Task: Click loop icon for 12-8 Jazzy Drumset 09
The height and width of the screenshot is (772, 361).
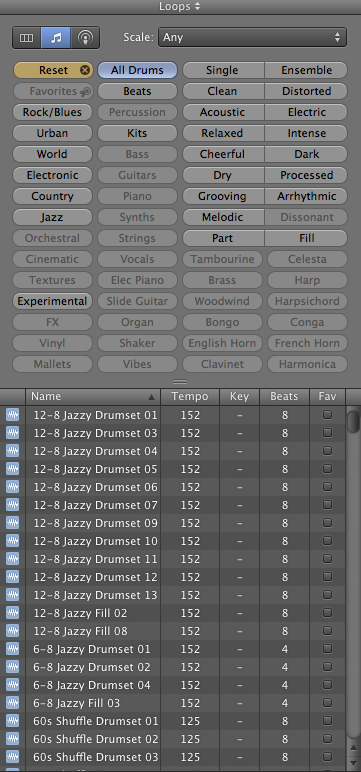Action: 12,523
